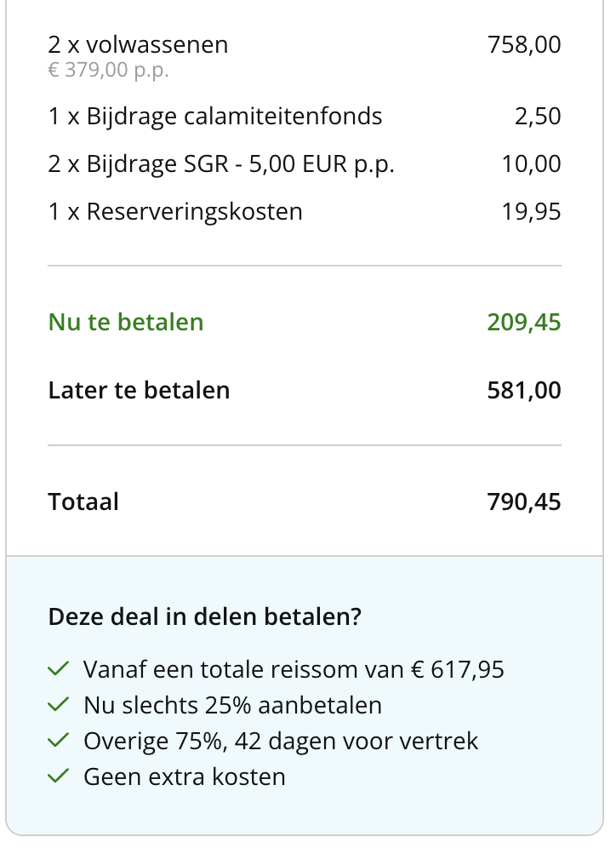Click the 19,95 reservation cost amount
Viewport: 616px width, 848px height.
(531, 211)
